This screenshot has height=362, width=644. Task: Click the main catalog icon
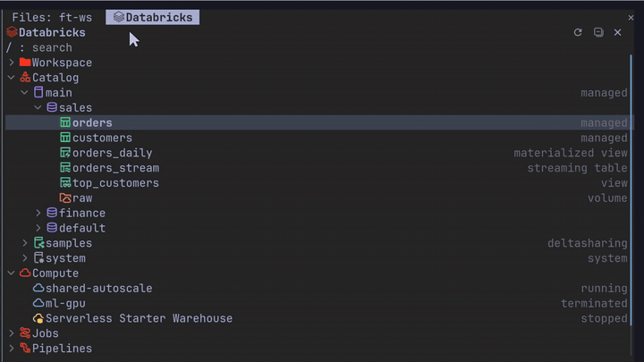pos(38,92)
